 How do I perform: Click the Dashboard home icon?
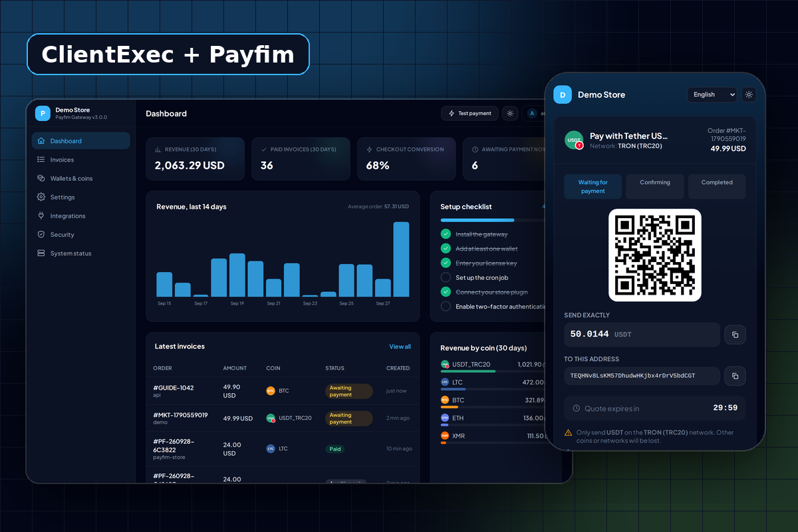tap(41, 141)
